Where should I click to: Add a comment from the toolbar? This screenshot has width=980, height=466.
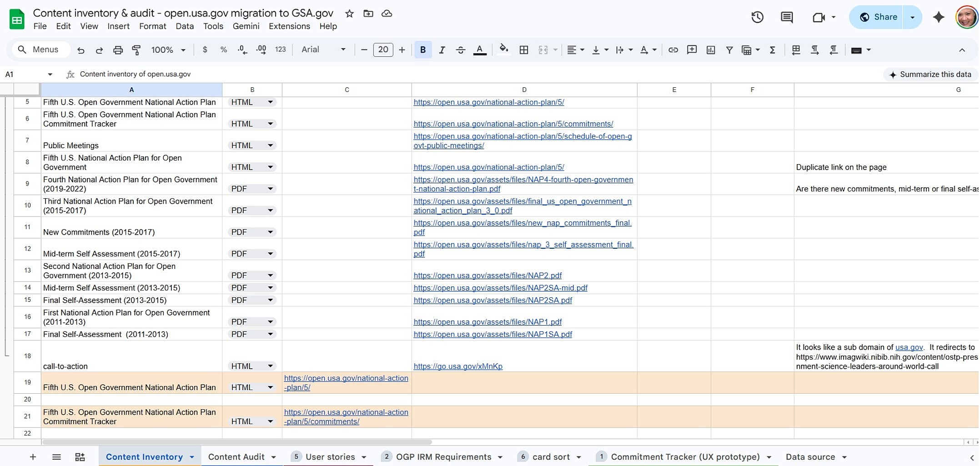692,50
